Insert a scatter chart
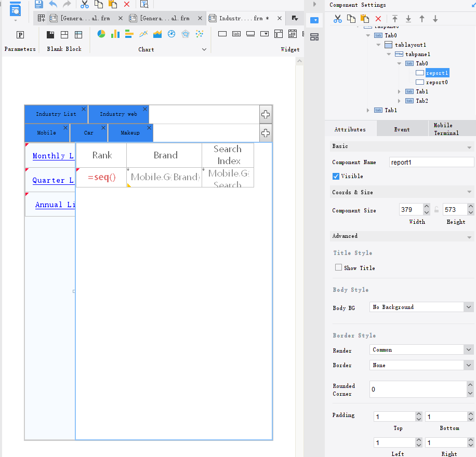This screenshot has height=457, width=476. (200, 34)
